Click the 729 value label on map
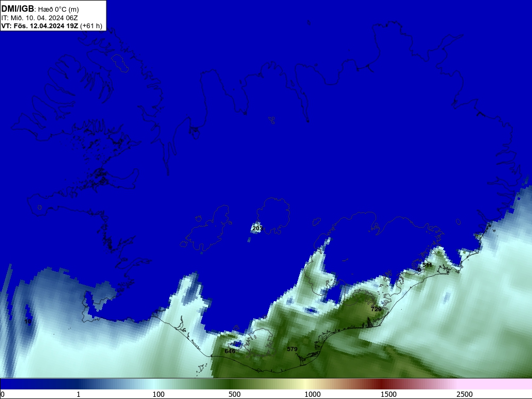532x399 pixels. point(376,309)
